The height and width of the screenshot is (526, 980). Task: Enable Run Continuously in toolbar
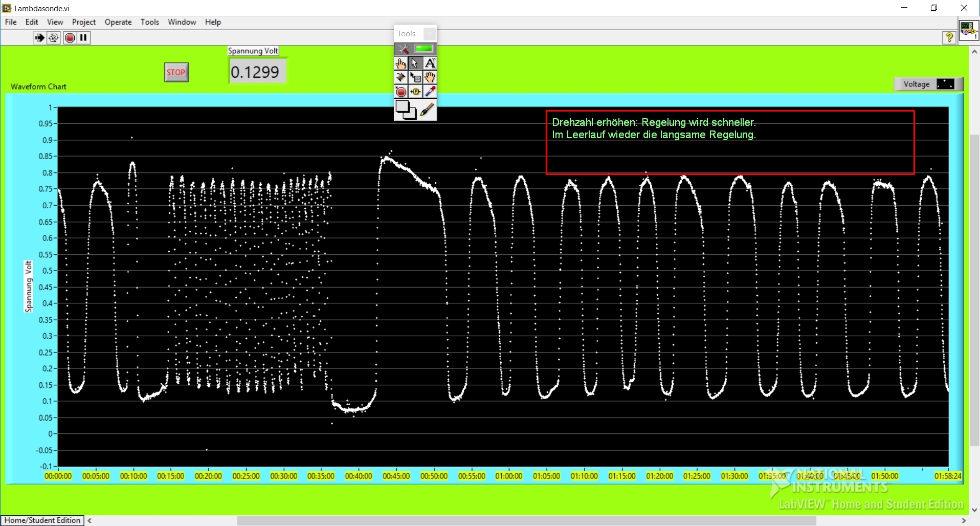coord(54,37)
